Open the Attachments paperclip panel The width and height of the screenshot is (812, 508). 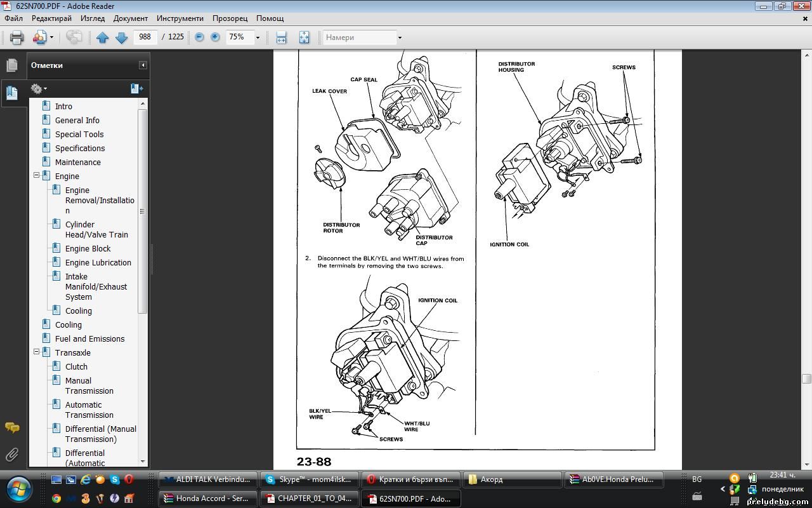tap(12, 455)
